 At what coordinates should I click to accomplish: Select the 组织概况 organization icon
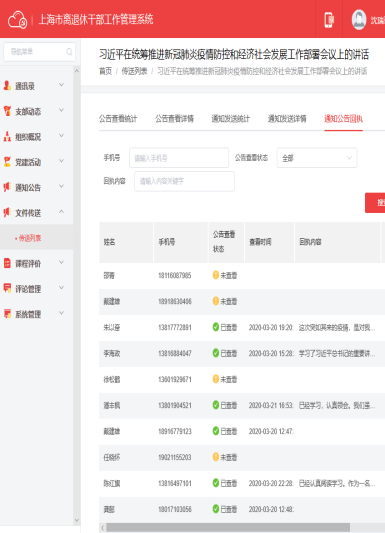click(7, 136)
